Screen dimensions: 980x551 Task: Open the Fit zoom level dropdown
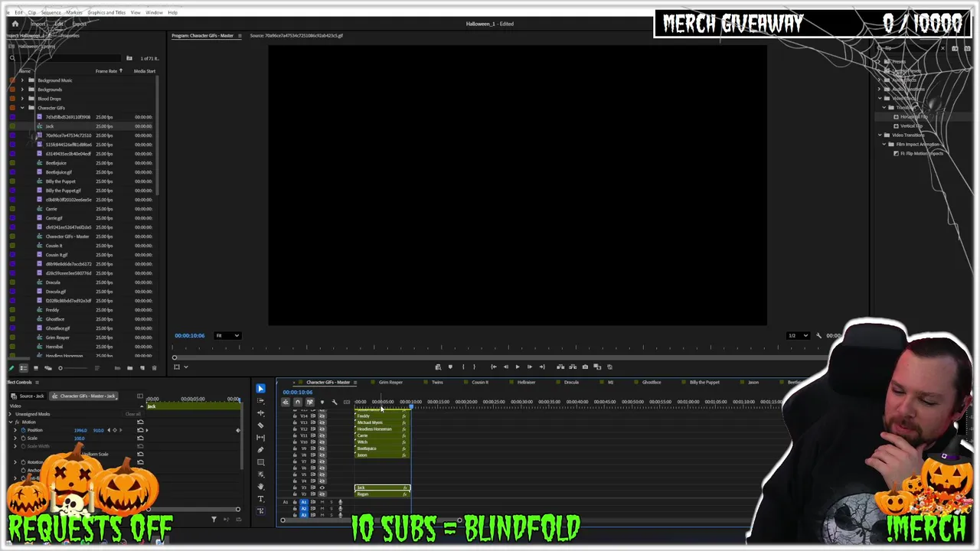coord(228,335)
